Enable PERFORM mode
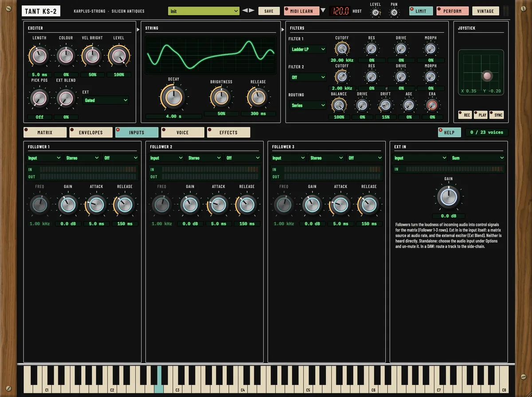 pos(452,11)
